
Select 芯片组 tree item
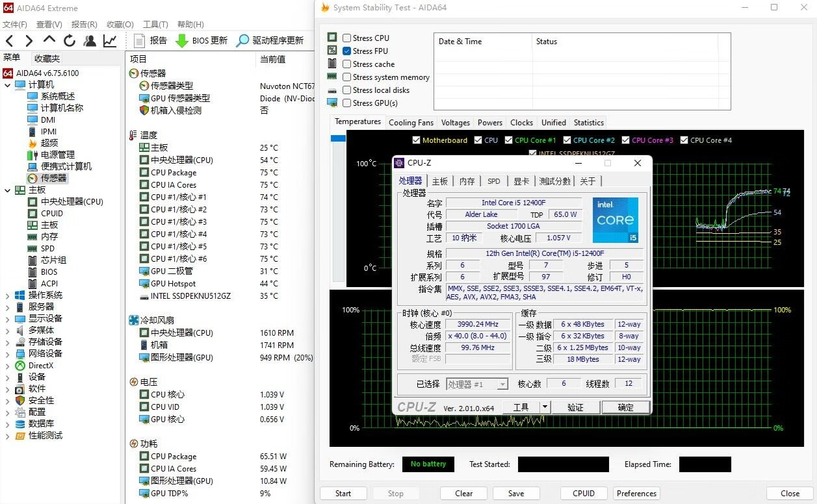[53, 260]
